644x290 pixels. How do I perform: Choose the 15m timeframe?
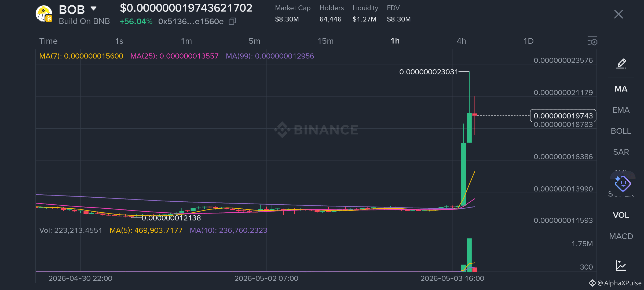(325, 41)
